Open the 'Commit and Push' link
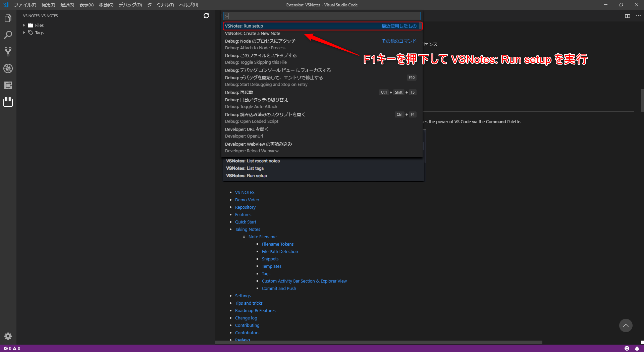This screenshot has width=644, height=352. 279,288
